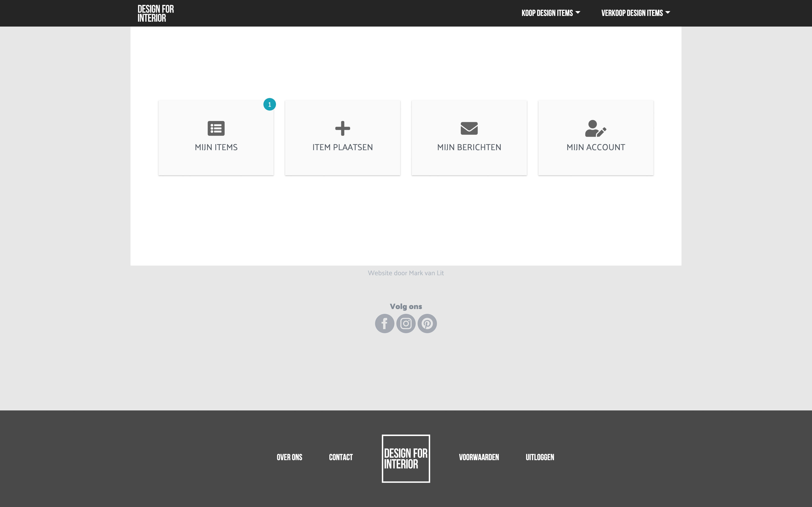Expand the Verkoop Design Items dropdown

point(632,13)
